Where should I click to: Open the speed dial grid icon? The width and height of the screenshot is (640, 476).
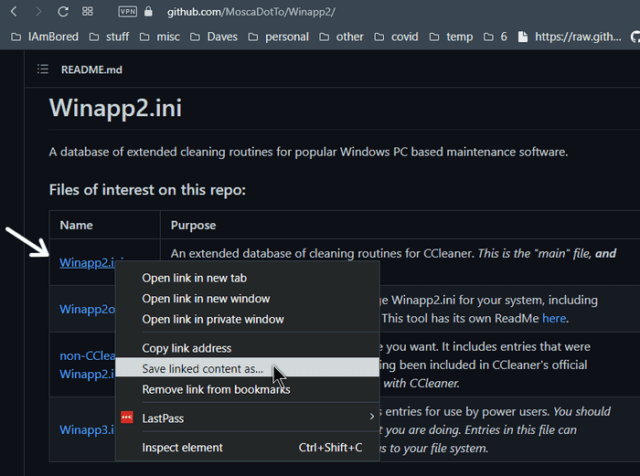click(x=87, y=11)
